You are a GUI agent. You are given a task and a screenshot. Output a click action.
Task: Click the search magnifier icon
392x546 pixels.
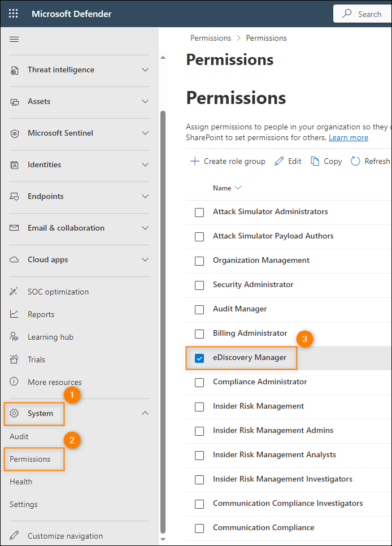click(347, 14)
